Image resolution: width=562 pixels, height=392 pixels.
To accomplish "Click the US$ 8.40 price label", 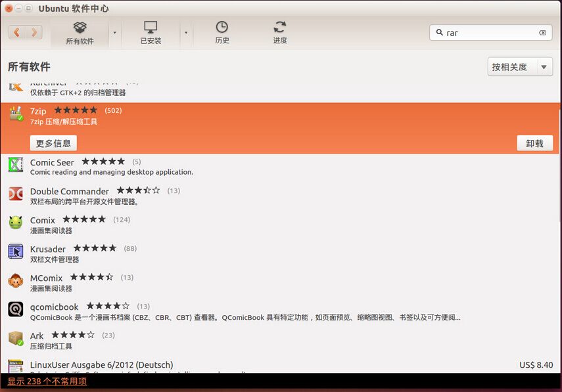I will pyautogui.click(x=536, y=365).
